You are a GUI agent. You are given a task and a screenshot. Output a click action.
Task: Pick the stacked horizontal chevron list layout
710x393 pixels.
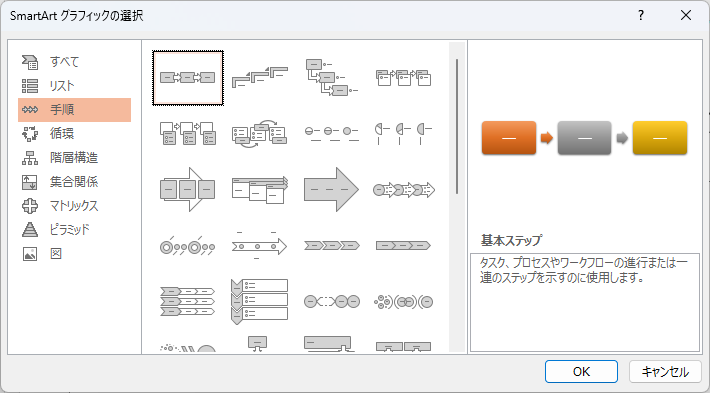click(188, 301)
